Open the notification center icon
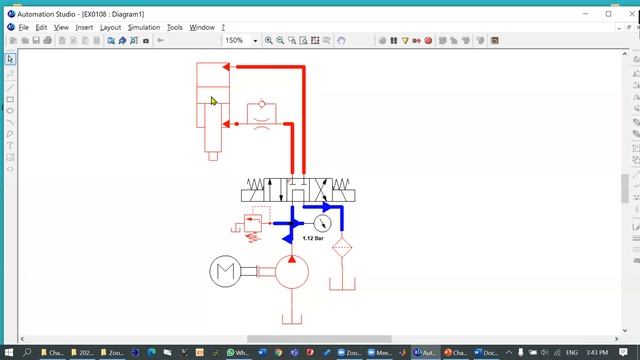 [x=623, y=352]
